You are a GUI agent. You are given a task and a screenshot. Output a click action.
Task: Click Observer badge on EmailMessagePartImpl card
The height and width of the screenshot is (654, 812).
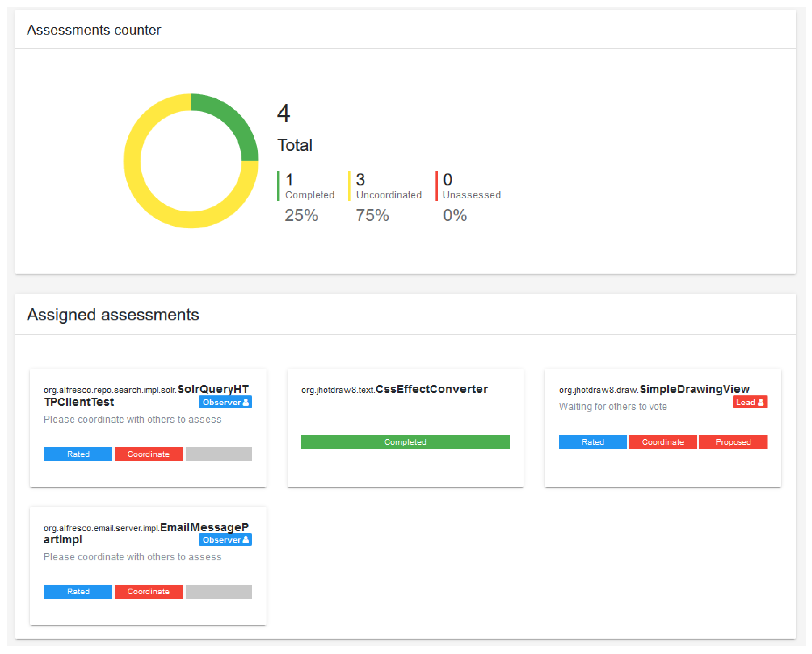225,540
